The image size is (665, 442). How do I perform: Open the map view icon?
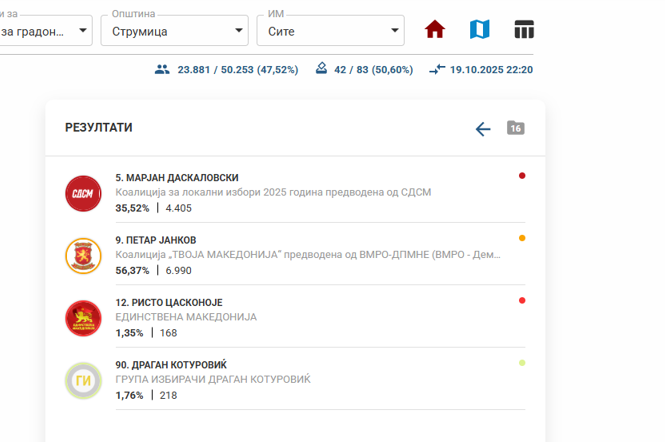click(479, 30)
